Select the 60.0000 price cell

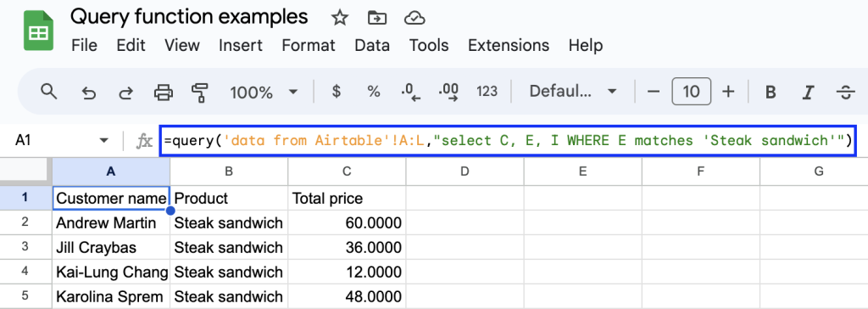[x=347, y=223]
